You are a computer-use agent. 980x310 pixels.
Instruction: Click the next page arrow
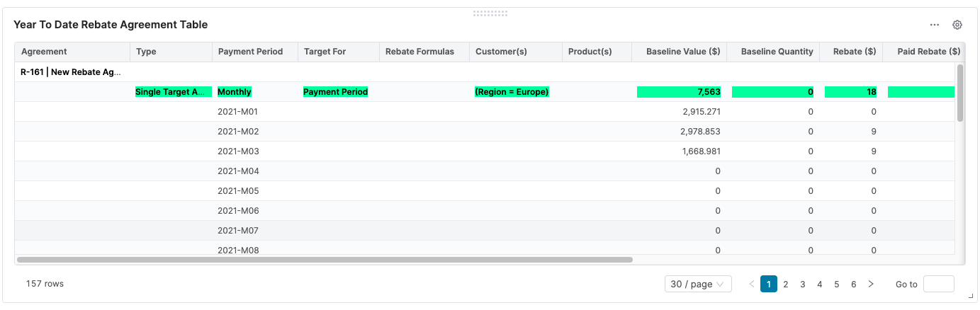(x=871, y=284)
